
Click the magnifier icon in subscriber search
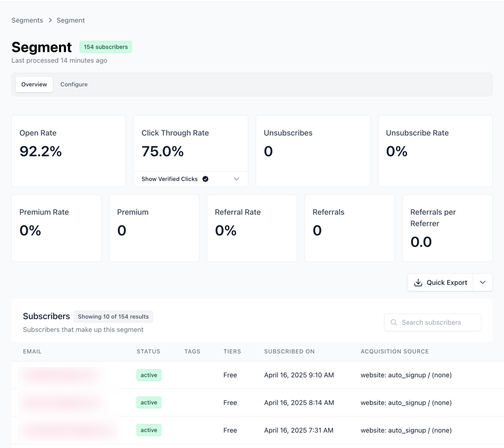pyautogui.click(x=394, y=322)
